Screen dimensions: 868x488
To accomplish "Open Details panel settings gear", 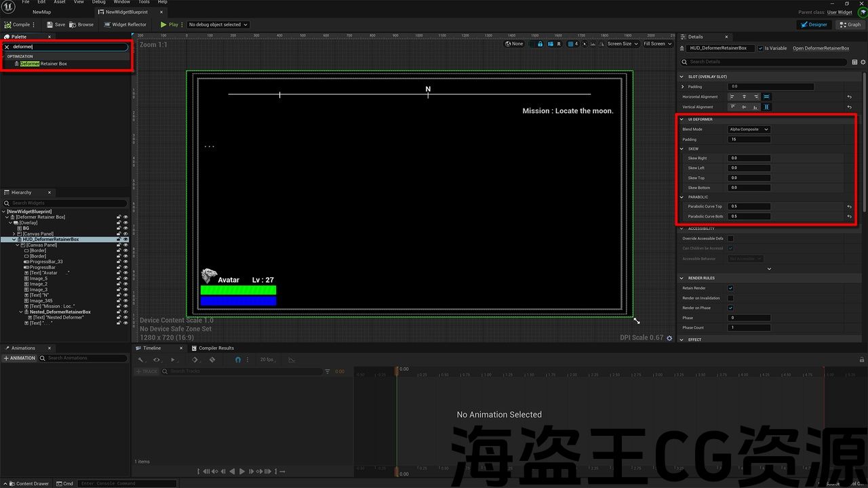I will point(863,62).
